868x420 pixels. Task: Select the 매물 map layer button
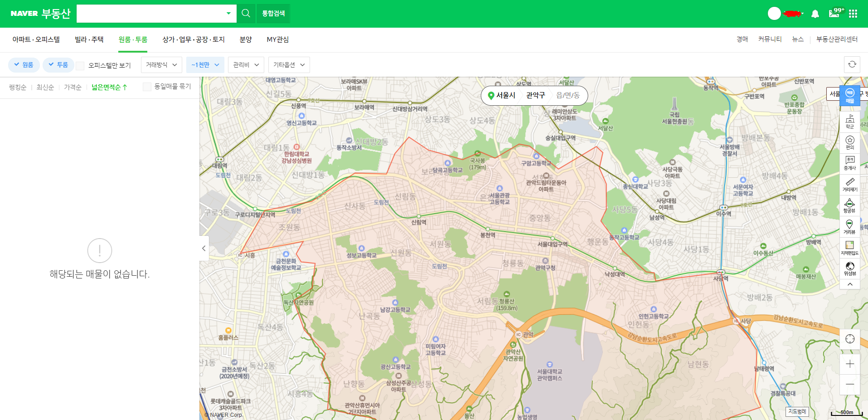(x=850, y=96)
